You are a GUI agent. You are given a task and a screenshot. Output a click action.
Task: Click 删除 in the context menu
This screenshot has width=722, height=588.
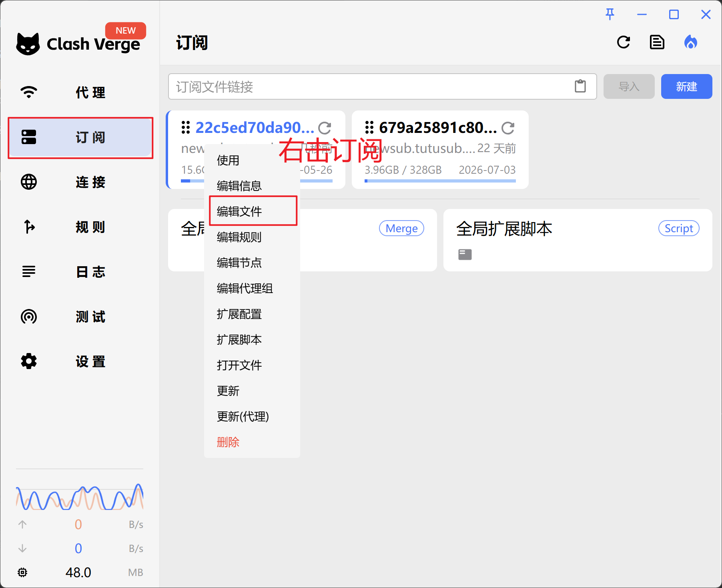[228, 442]
